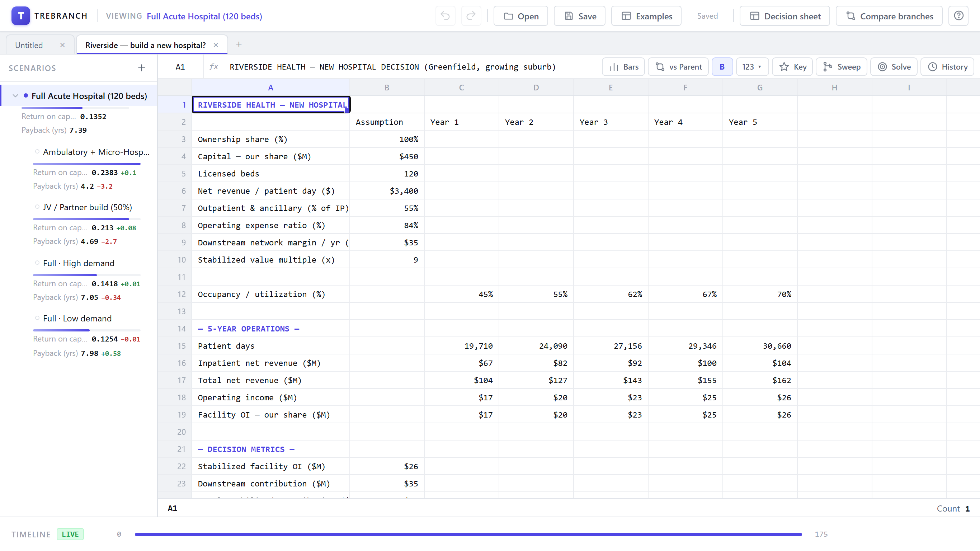Image resolution: width=980 pixels, height=551 pixels.
Task: Save the current workbook
Action: pyautogui.click(x=579, y=16)
